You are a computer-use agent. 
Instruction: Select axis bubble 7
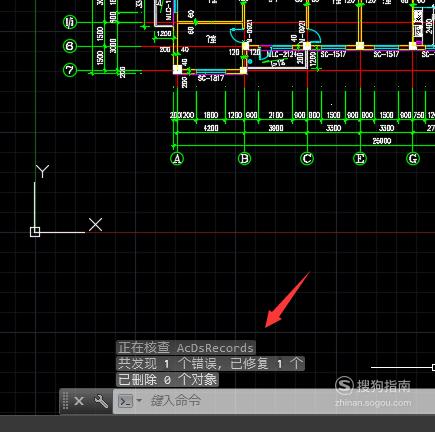point(70,70)
